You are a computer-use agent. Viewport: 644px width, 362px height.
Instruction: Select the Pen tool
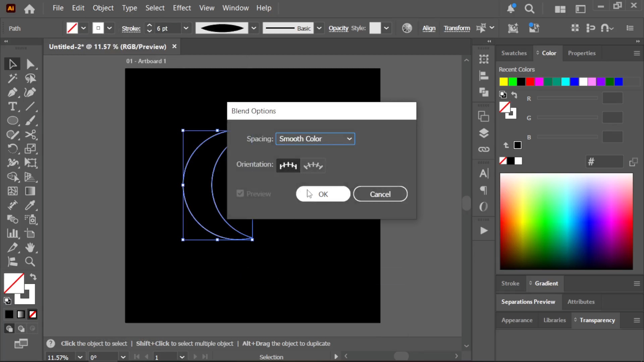click(12, 93)
